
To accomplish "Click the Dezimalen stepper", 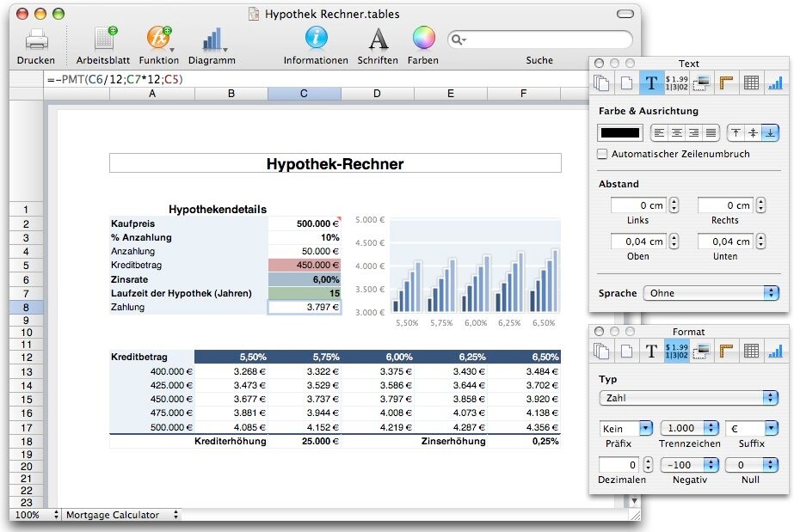I will pyautogui.click(x=648, y=465).
